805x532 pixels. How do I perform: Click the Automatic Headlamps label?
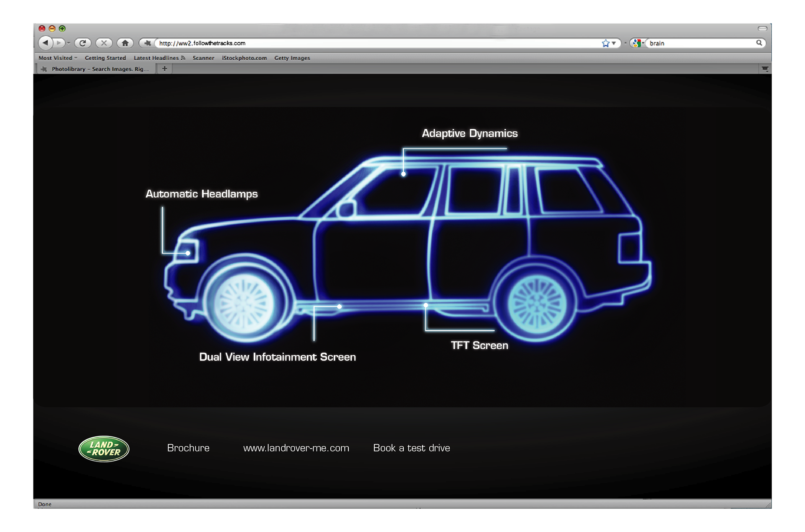click(x=202, y=194)
